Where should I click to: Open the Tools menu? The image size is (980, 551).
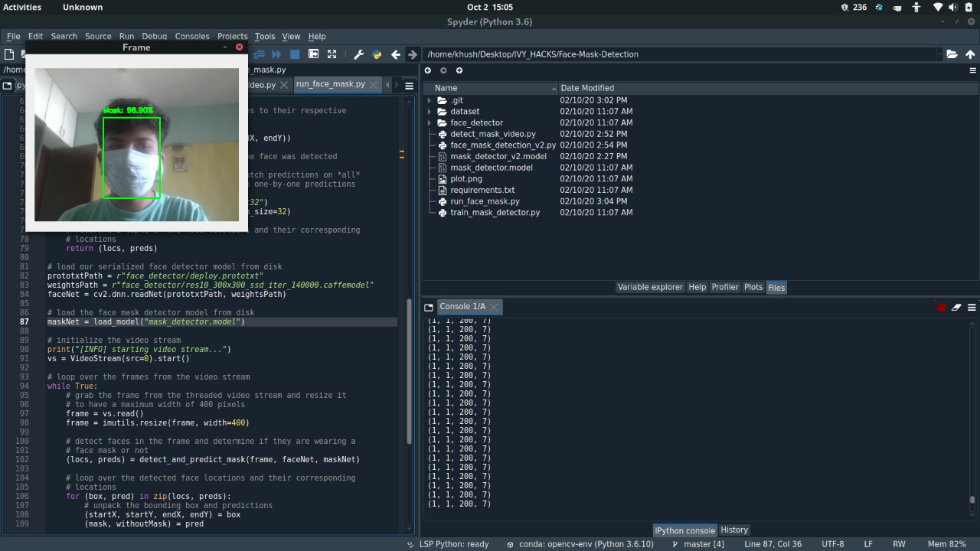(x=265, y=36)
